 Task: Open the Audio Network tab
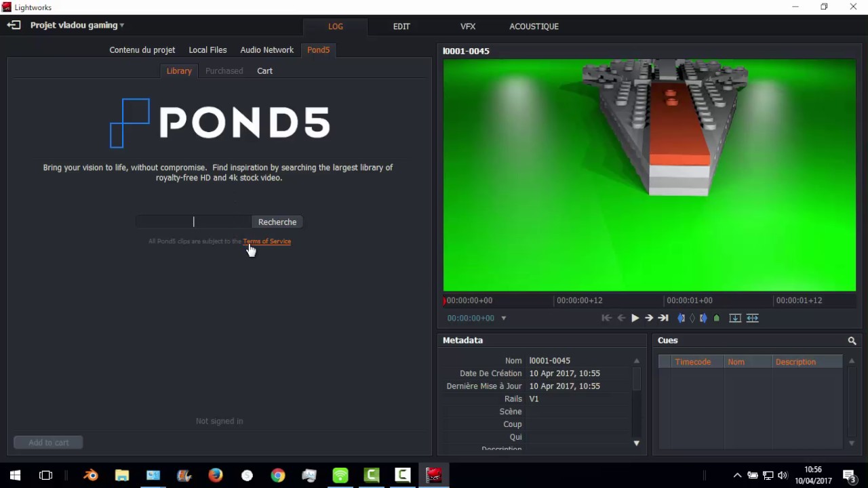[267, 50]
